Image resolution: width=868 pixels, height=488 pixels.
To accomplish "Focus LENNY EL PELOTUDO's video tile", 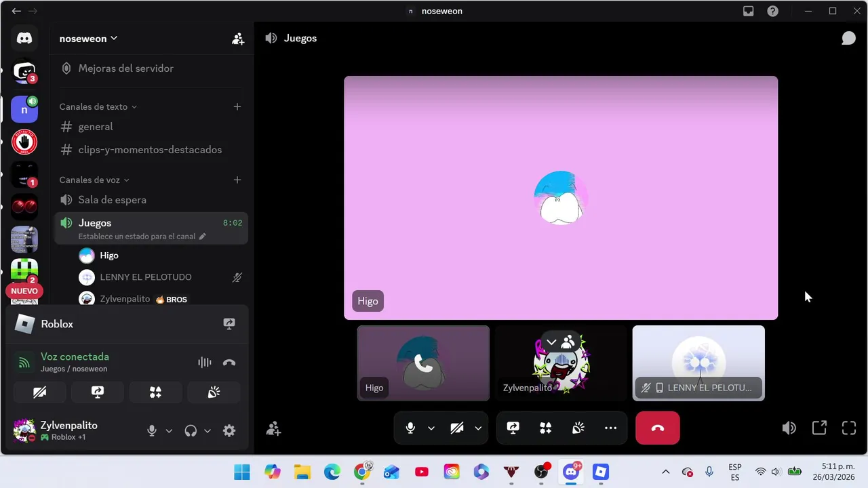I will (698, 363).
